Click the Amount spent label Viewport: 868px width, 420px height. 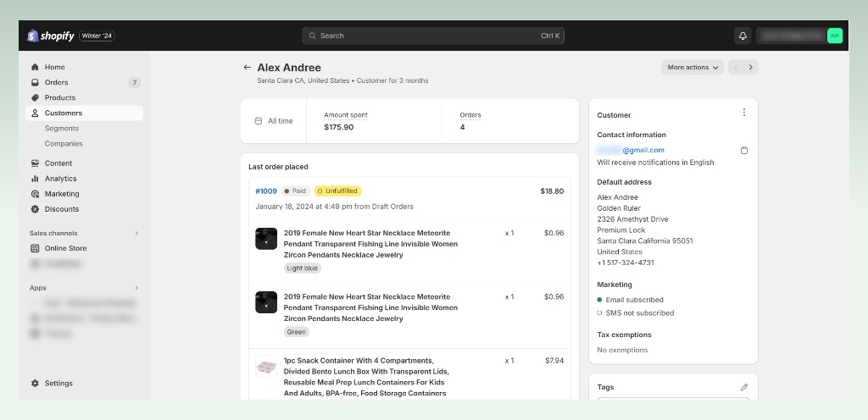(346, 115)
